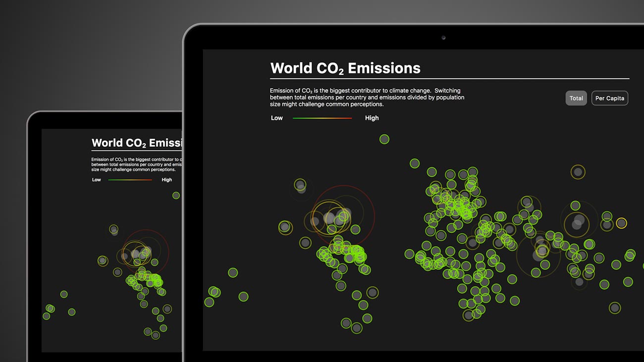
Task: Click the World CO₂ Emissions title on laptop
Action: 345,68
